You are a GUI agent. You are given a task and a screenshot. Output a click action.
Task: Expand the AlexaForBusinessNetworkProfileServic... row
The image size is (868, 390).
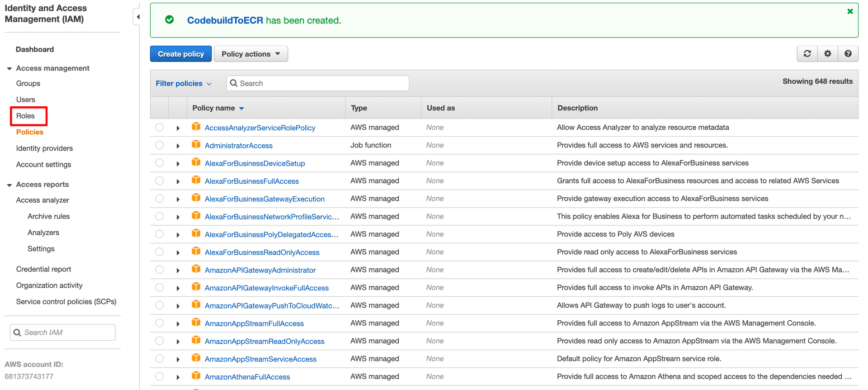pyautogui.click(x=178, y=217)
